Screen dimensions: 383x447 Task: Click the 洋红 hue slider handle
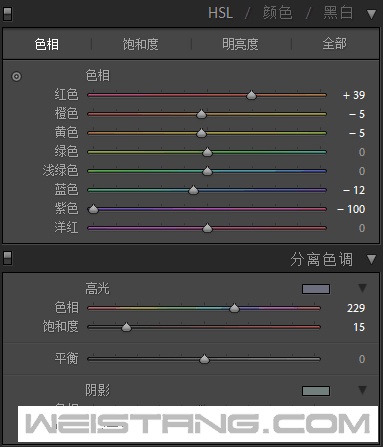point(207,228)
